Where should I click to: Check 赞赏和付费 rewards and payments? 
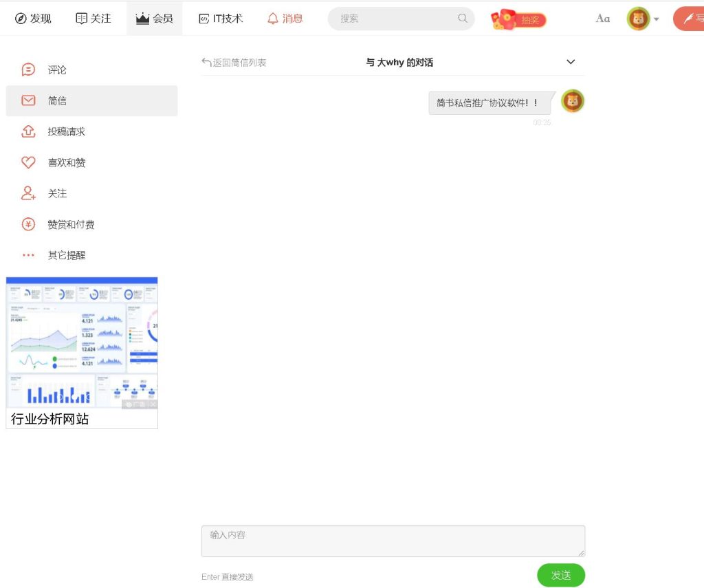click(x=71, y=224)
